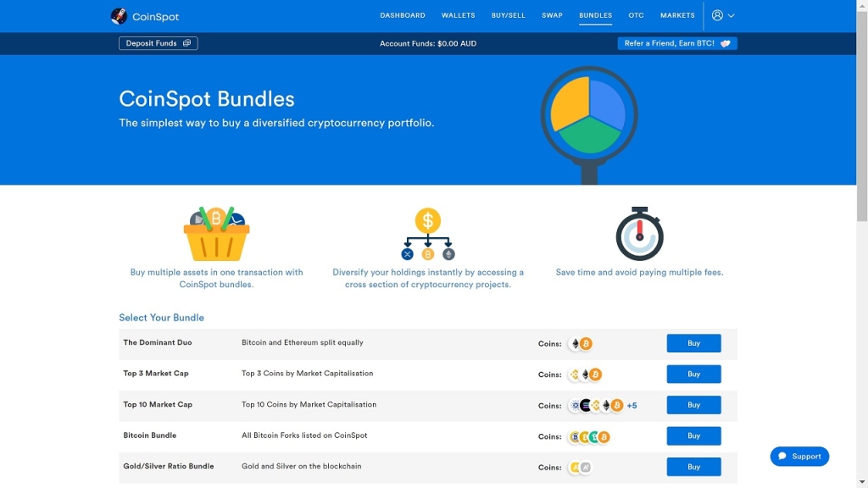Open the Buy/Sell menu item
The width and height of the screenshot is (868, 488).
tap(509, 15)
